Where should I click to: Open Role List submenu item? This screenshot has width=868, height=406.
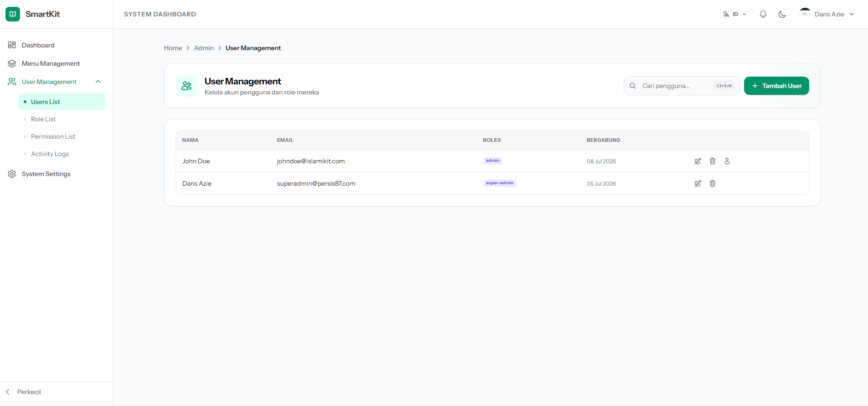62,119
